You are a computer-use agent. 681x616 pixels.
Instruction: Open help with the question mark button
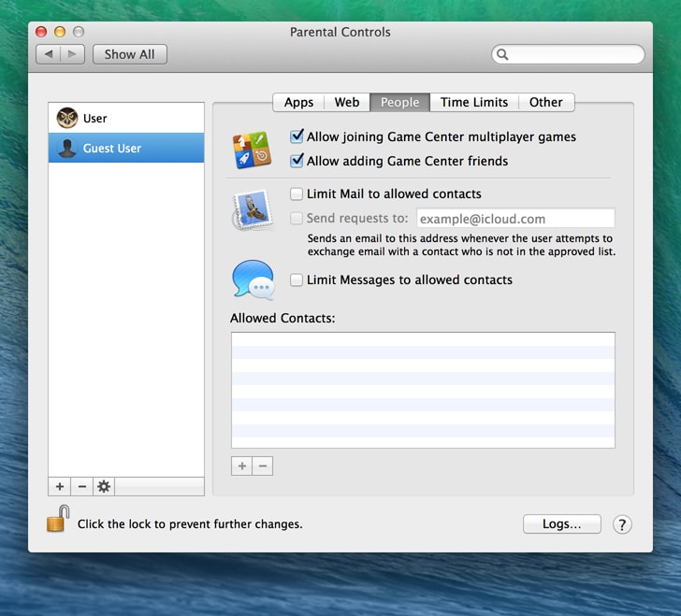click(622, 524)
